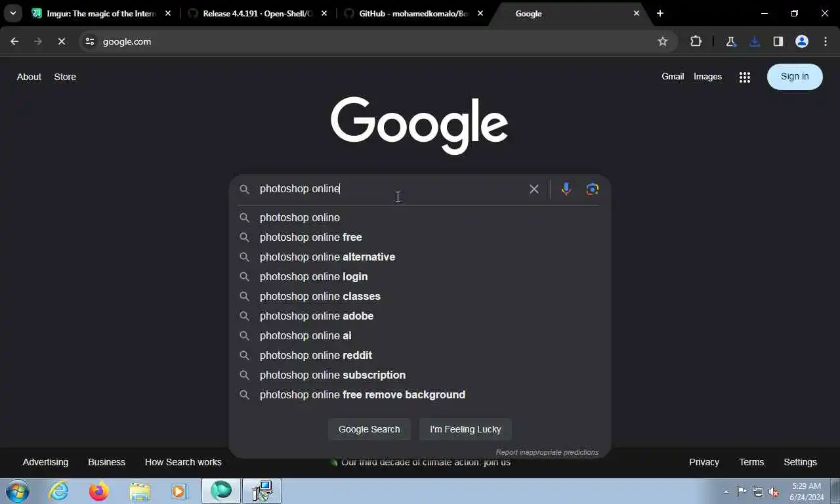Bookmark this page with the star
Viewport: 840px width, 504px height.
[x=663, y=41]
